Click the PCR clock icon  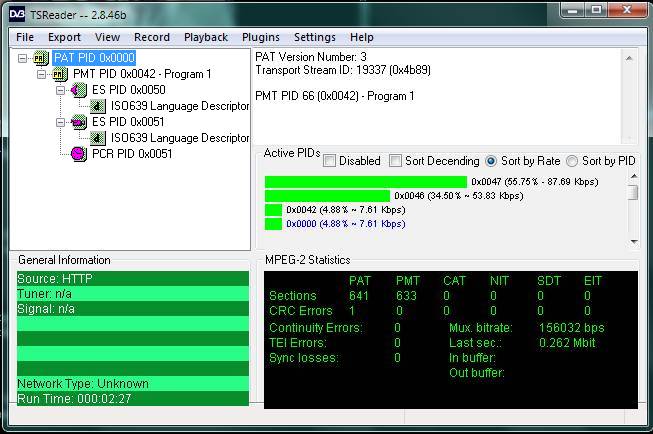(79, 154)
